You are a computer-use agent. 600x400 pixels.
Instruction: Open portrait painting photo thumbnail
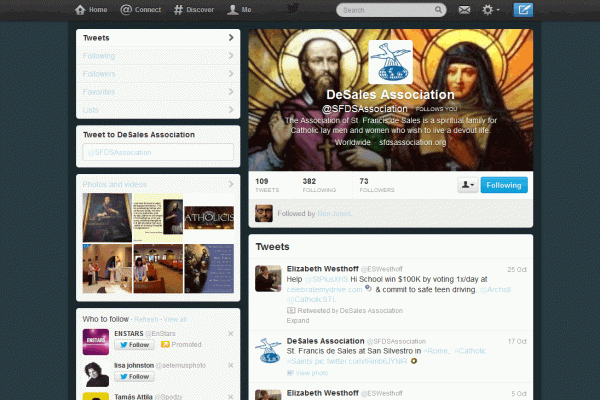point(107,217)
